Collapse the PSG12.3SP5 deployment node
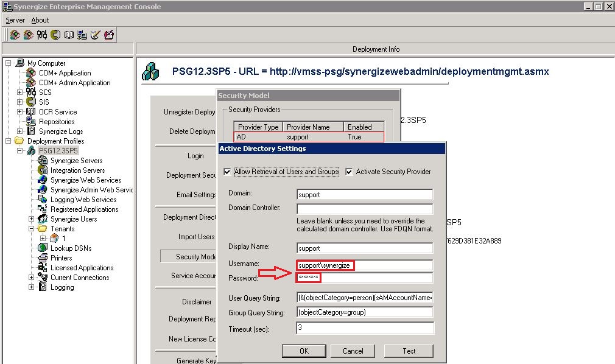This screenshot has width=615, height=364. [x=20, y=150]
